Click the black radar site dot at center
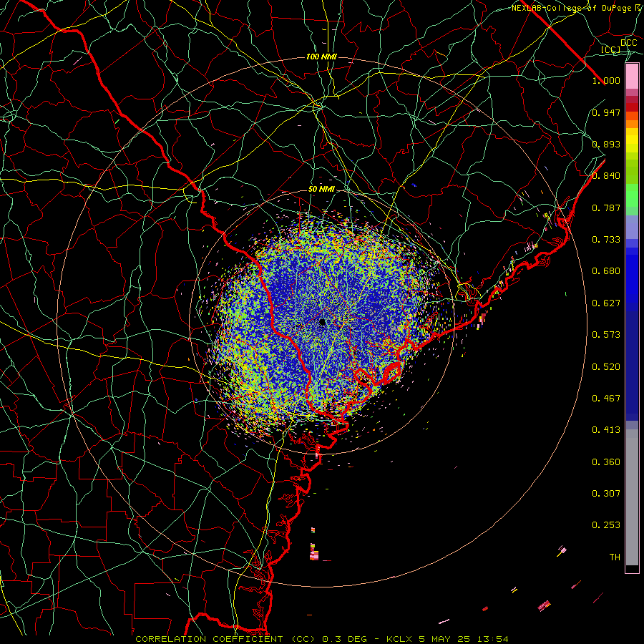The width and height of the screenshot is (644, 644). point(322,322)
